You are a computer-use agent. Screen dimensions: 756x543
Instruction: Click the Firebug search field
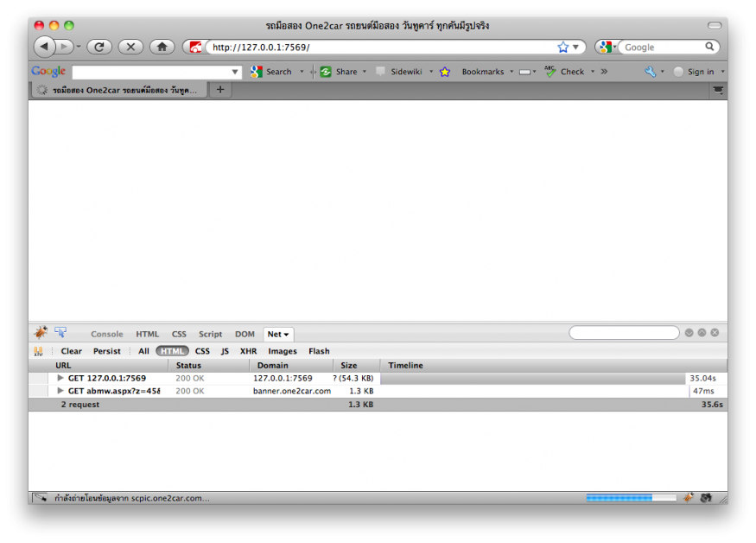624,333
